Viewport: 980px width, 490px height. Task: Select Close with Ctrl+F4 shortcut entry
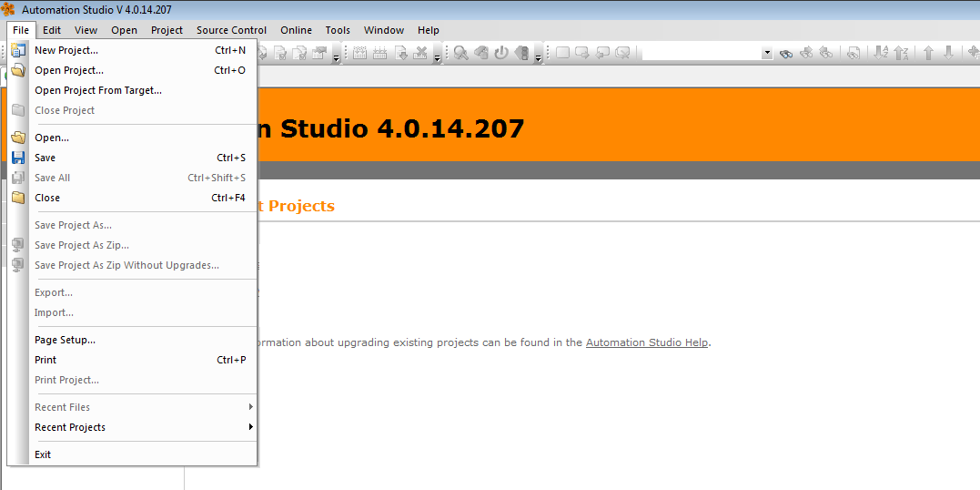(x=133, y=198)
